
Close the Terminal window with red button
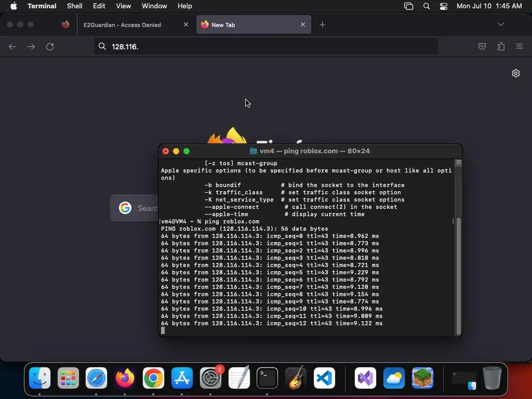(x=166, y=151)
